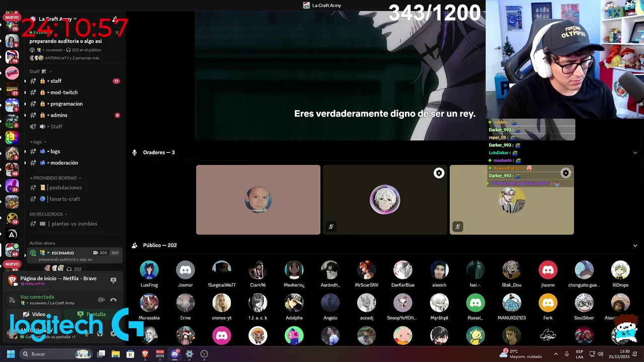Open MrScarSNV audience avatar
The height and width of the screenshot is (362, 644).
(x=366, y=270)
